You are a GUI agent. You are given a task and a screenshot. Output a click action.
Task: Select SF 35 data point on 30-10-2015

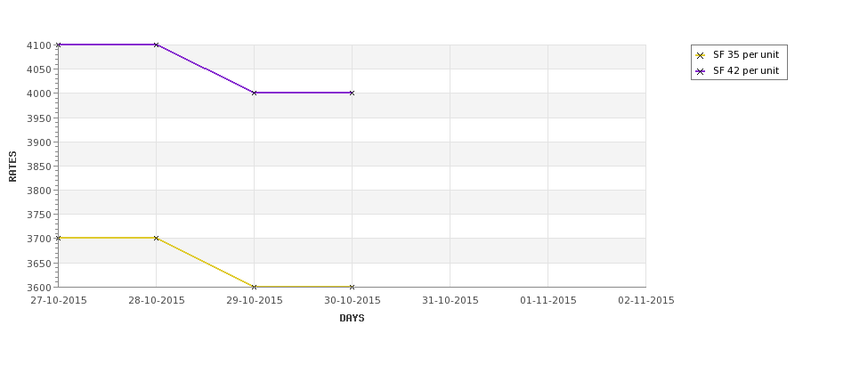[352, 287]
